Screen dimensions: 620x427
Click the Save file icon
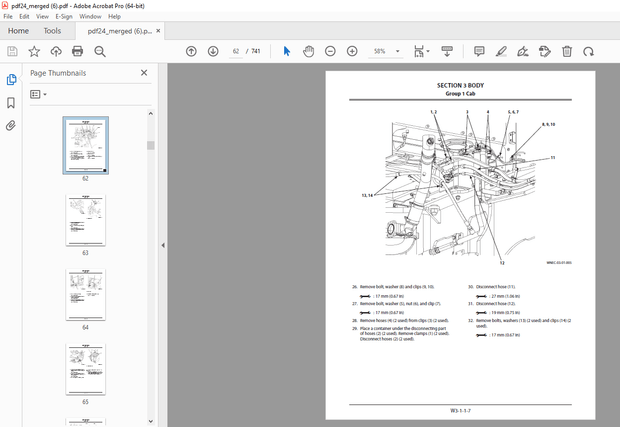tap(12, 51)
